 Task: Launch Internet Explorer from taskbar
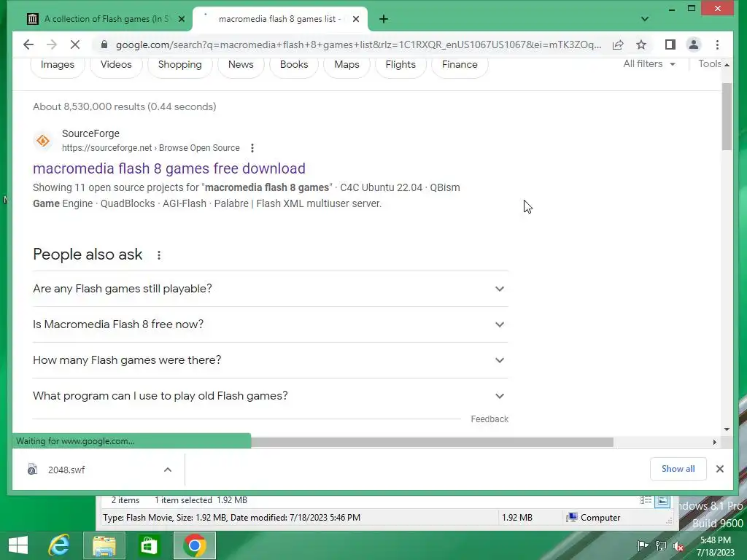coord(59,545)
